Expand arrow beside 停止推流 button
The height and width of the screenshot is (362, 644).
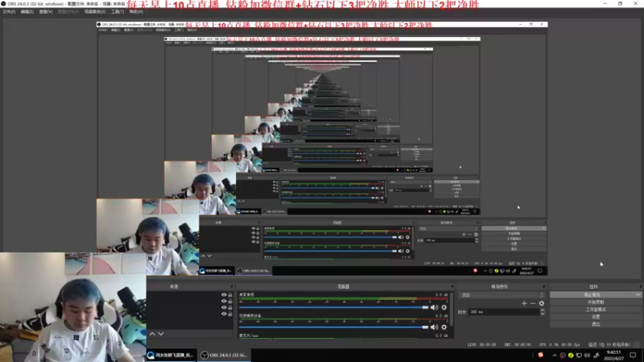coord(638,294)
